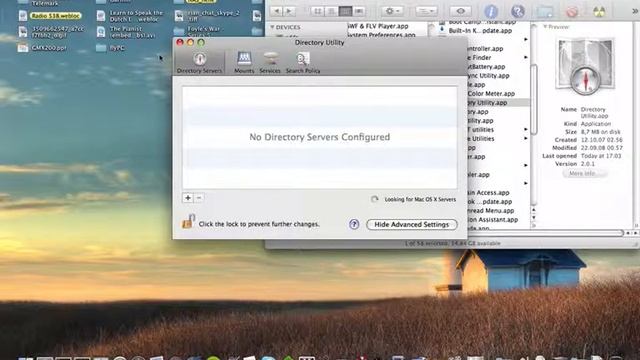Select System Preferences.app in Finder
640x360 pixels.
coord(382,35)
